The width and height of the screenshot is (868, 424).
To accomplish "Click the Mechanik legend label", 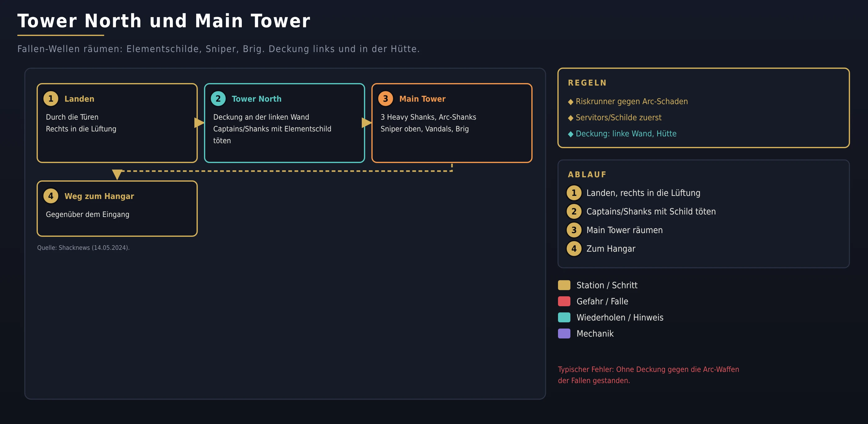I will pyautogui.click(x=595, y=334).
